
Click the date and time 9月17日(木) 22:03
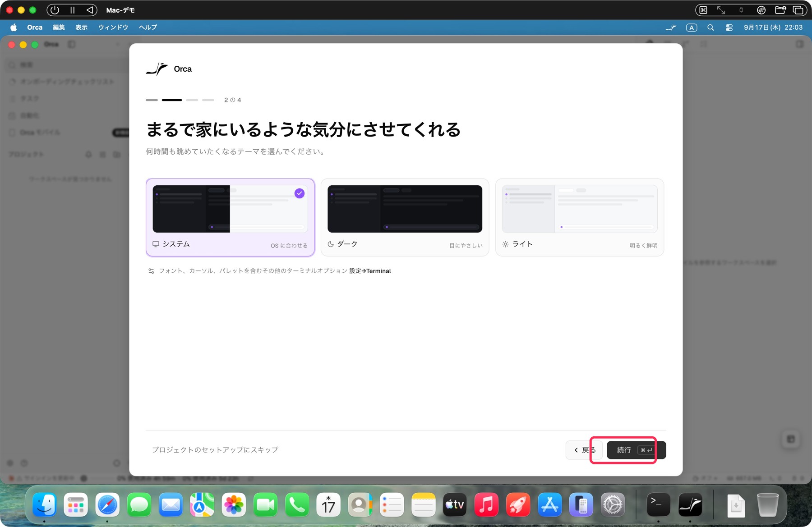point(773,27)
